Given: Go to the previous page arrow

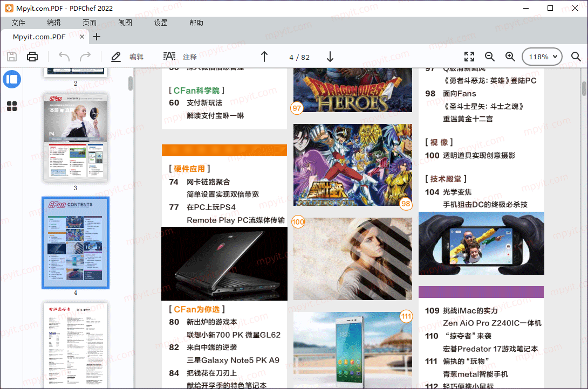Looking at the screenshot, I should click(x=264, y=57).
